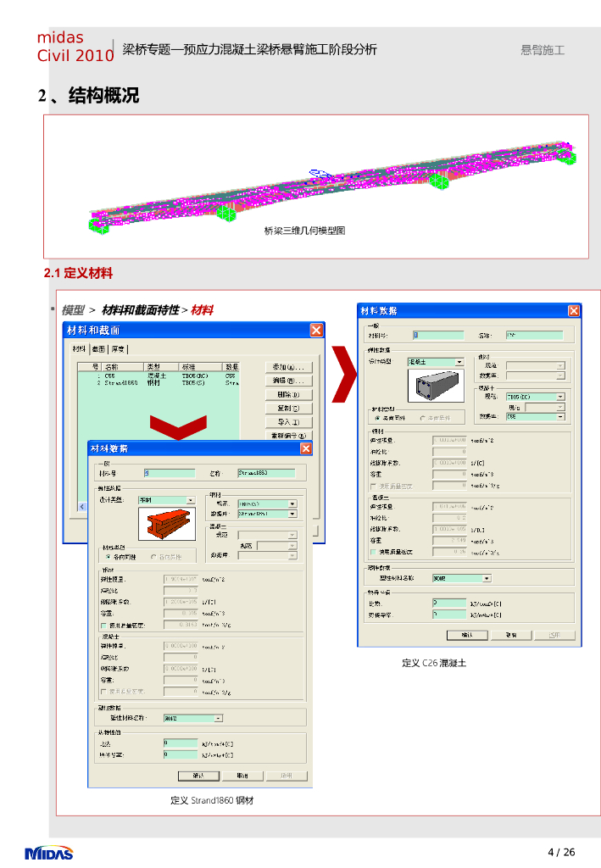The image size is (601, 868).
Task: Edit specific heat field in concrete dialog
Action: click(449, 603)
